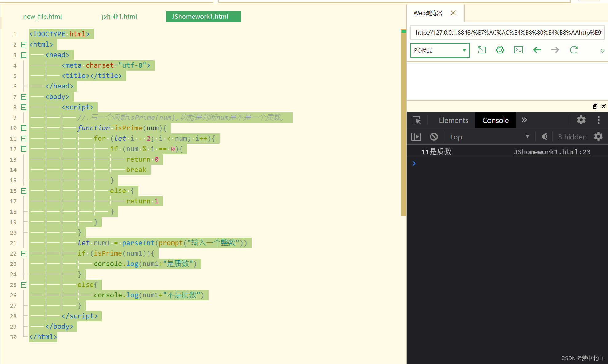Click the browser refresh icon
This screenshot has height=364, width=608.
(x=574, y=50)
